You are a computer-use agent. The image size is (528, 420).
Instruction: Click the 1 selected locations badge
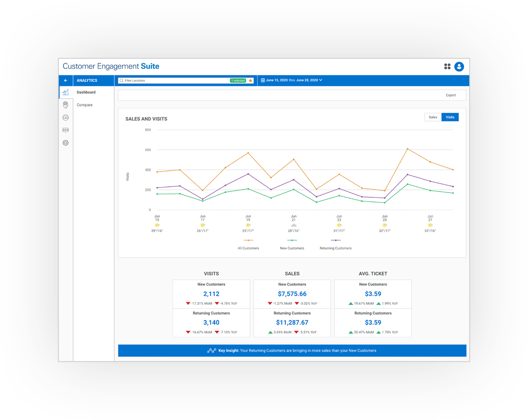click(x=238, y=80)
